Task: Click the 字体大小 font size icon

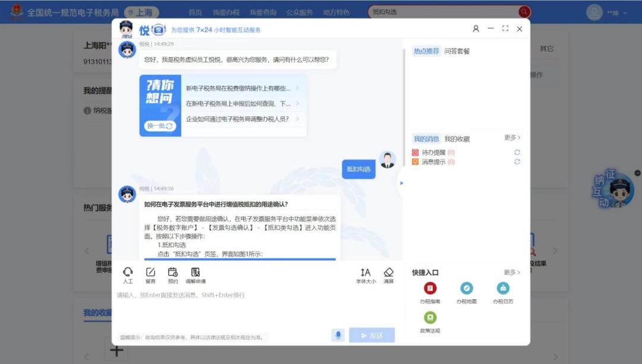Action: [x=366, y=273]
